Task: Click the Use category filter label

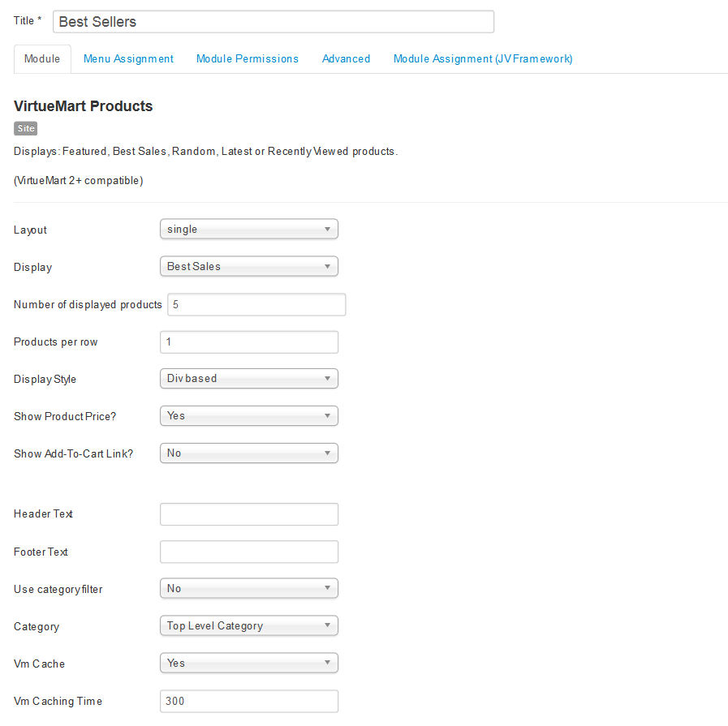Action: click(x=58, y=589)
